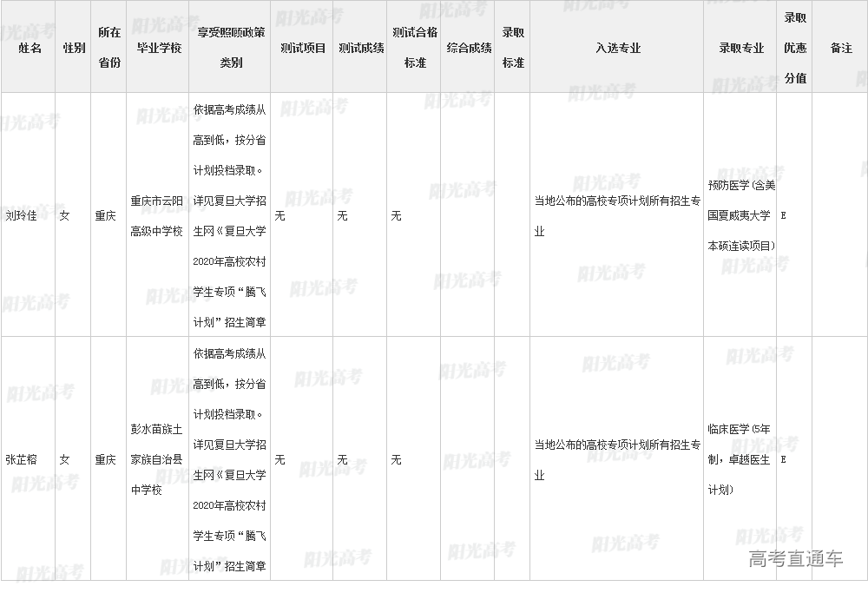Viewport: 868px width, 593px height.
Task: Select the 测试合格标准 column header
Action: 415,48
